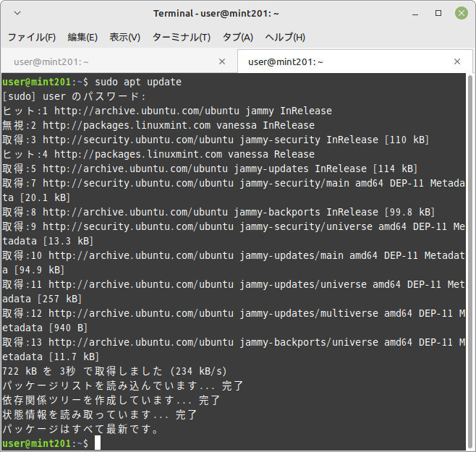Click the 'a [94.9 kB]' text

tap(33, 270)
